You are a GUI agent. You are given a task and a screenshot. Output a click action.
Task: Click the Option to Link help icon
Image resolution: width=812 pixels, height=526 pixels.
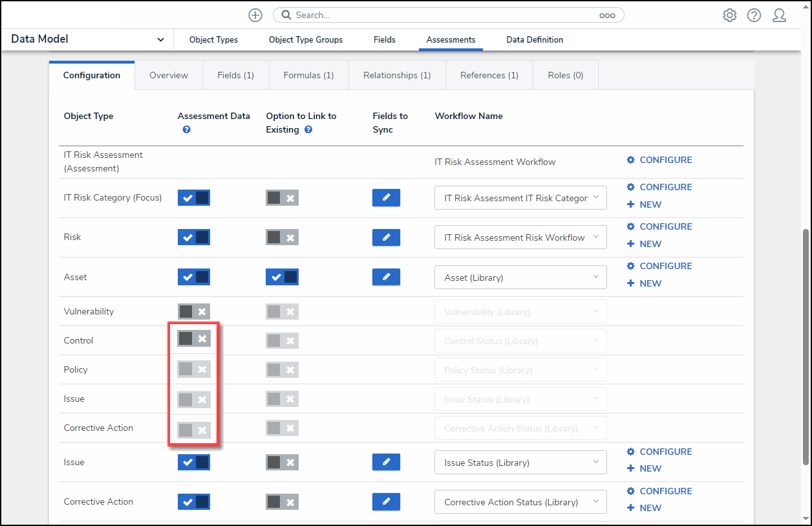click(x=308, y=130)
